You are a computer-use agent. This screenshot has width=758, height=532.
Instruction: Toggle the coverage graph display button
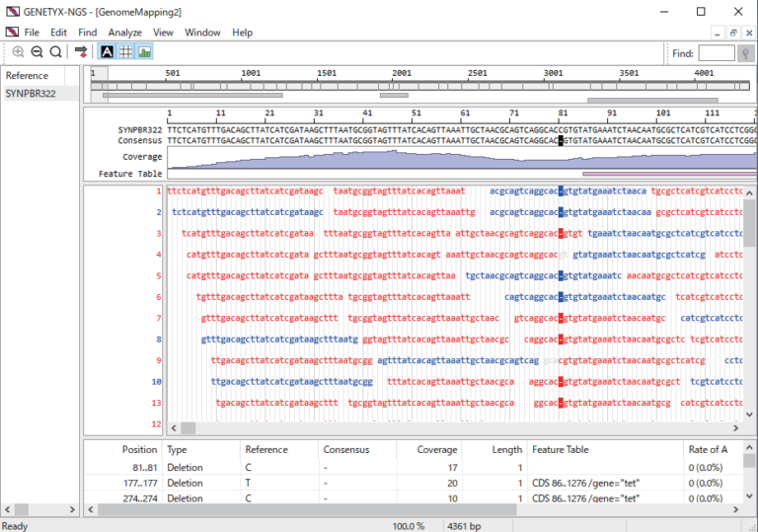[x=144, y=52]
